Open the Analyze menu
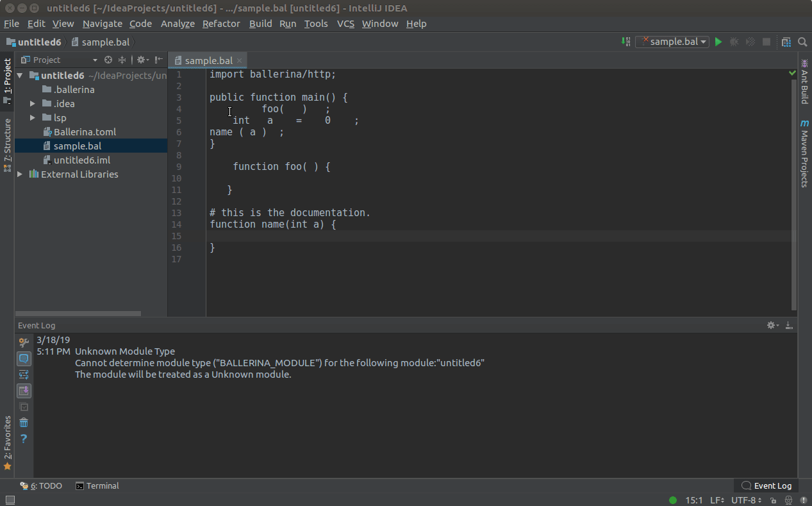The image size is (812, 506). pos(178,24)
